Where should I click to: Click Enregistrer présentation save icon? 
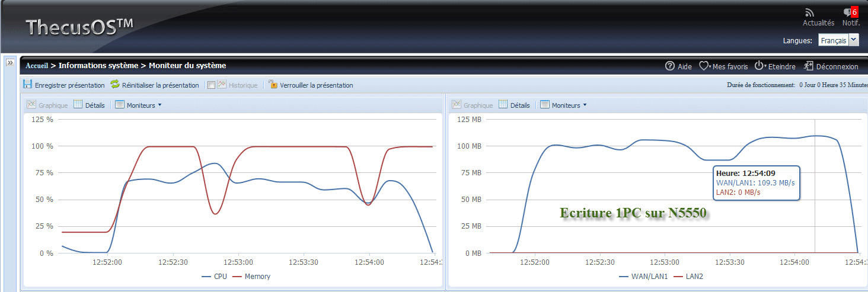[28, 85]
